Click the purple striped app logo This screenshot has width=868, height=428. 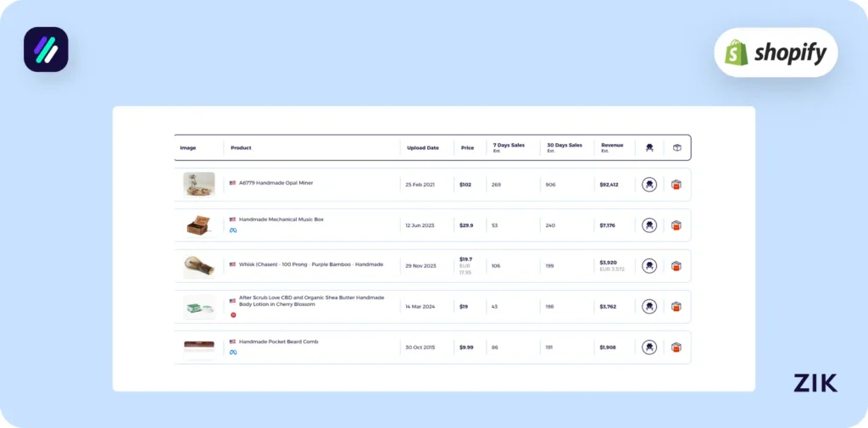46,49
